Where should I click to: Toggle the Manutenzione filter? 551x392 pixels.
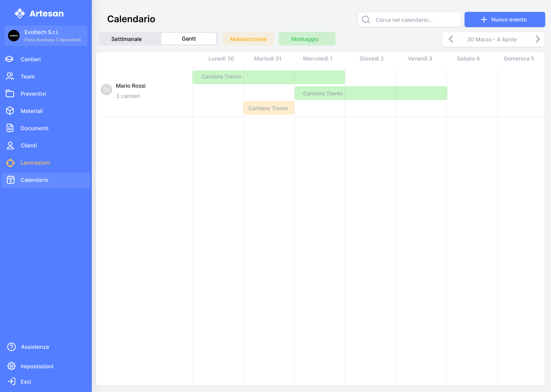248,39
